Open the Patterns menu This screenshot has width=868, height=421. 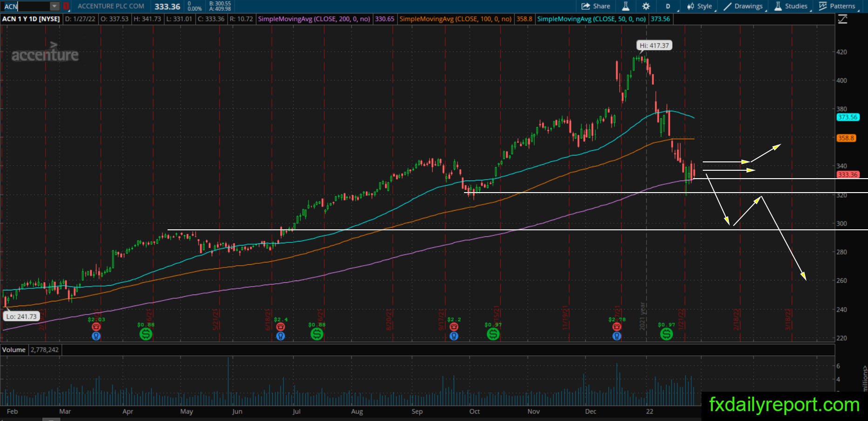pyautogui.click(x=837, y=6)
